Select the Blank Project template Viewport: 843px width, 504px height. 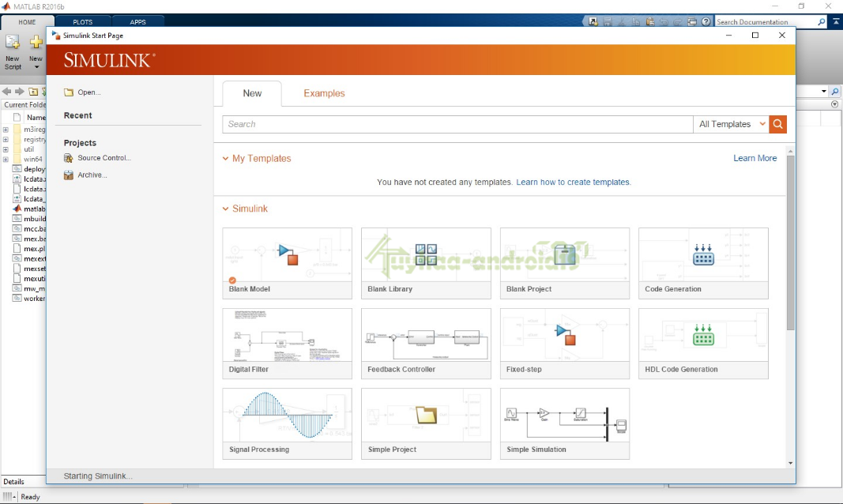coord(565,263)
